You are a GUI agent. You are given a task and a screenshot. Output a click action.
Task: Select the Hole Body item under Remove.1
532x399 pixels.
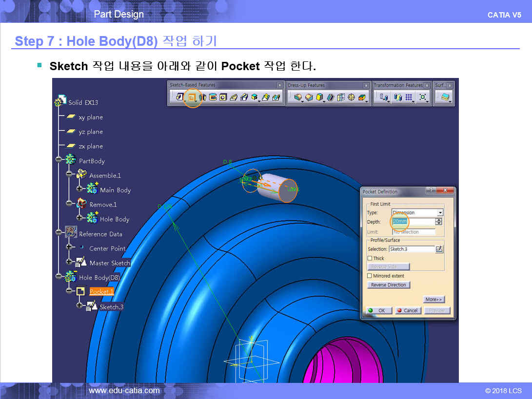(115, 219)
